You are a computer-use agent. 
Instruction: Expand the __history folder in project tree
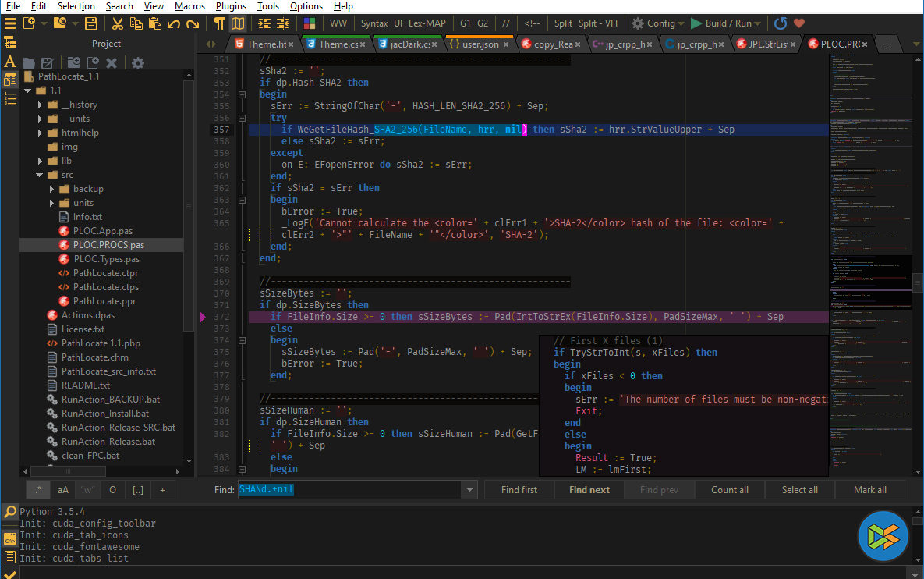40,105
